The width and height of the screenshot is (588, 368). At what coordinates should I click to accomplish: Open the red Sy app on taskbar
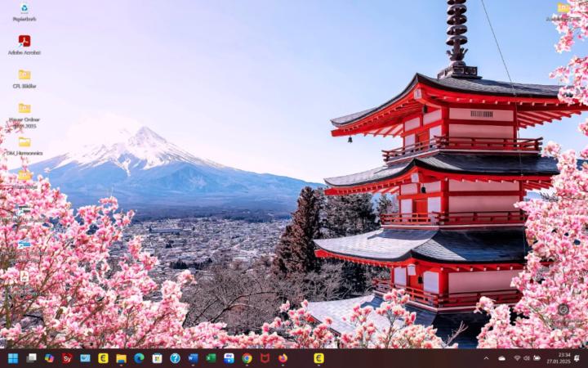click(x=67, y=358)
